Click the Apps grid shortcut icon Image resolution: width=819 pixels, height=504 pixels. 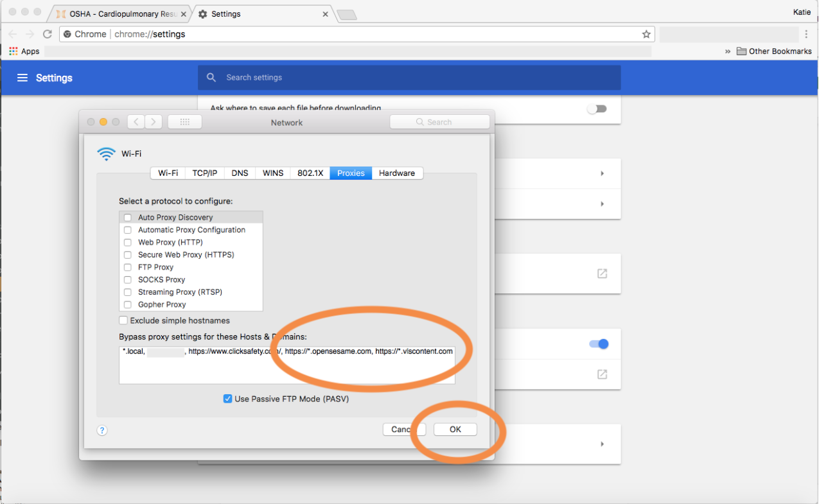pos(13,51)
